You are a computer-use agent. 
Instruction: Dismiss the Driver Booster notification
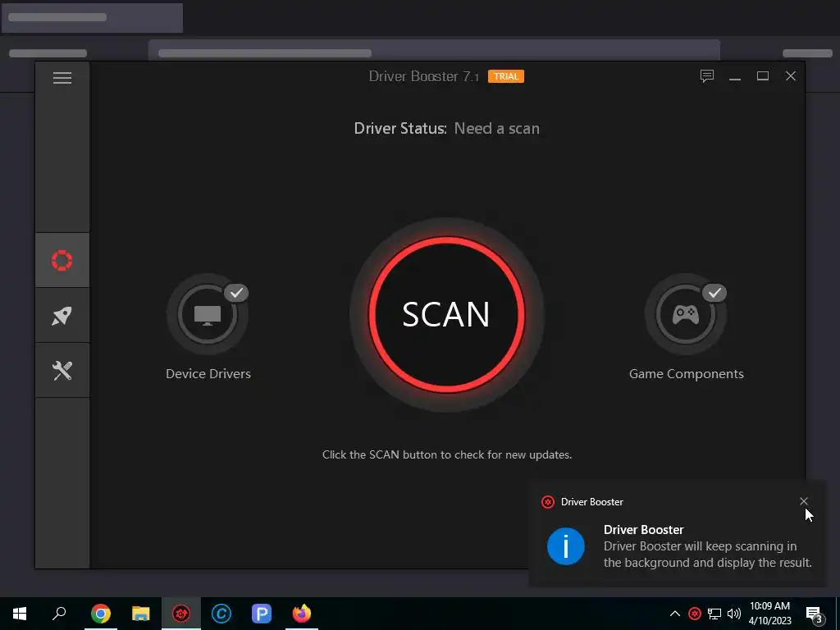804,501
